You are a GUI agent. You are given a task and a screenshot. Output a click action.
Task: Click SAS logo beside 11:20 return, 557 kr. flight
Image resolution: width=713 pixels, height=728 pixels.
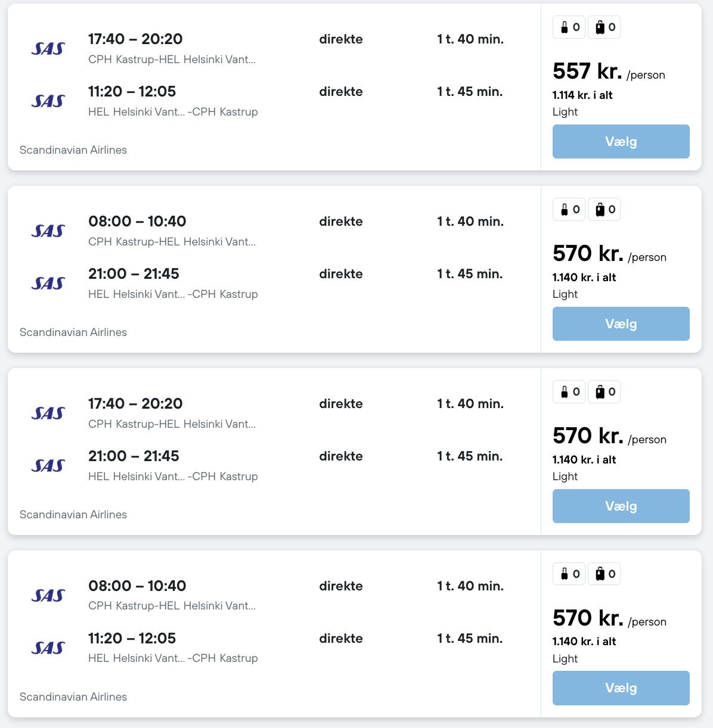click(x=48, y=101)
